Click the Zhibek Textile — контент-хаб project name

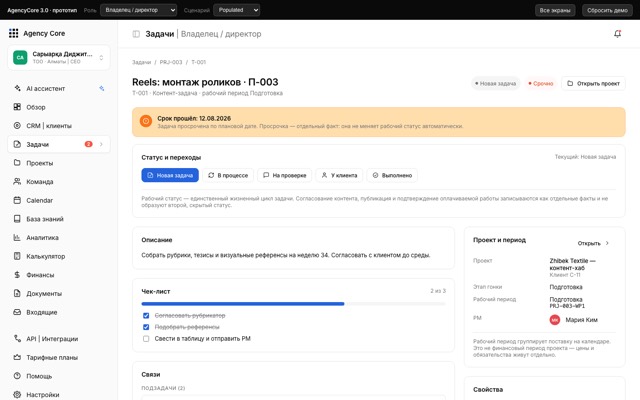coord(572,264)
